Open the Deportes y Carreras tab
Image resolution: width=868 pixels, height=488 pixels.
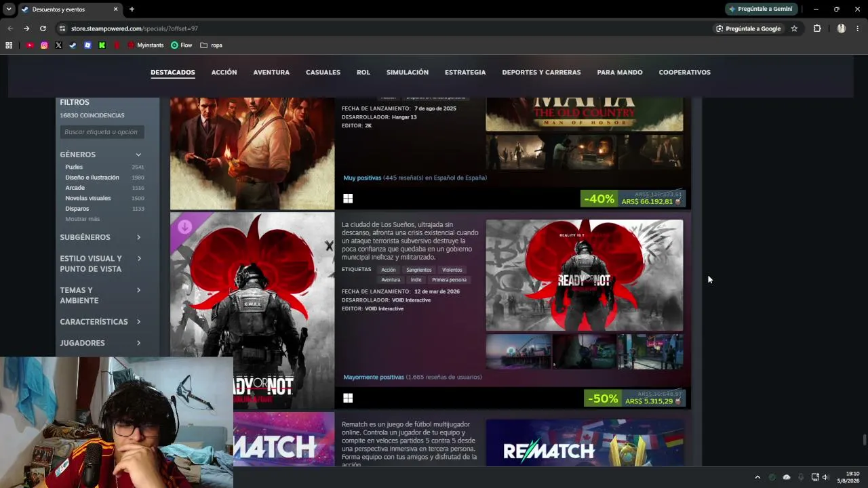point(541,73)
